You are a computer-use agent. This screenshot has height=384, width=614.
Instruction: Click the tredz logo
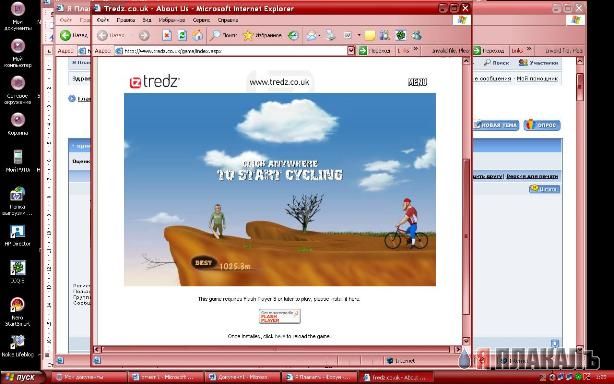pos(154,82)
